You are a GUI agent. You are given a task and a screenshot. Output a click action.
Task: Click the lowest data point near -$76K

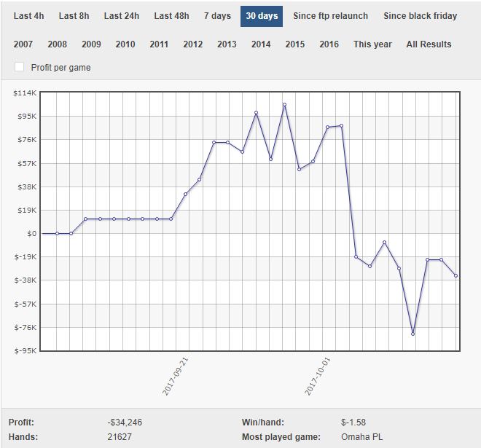(413, 334)
